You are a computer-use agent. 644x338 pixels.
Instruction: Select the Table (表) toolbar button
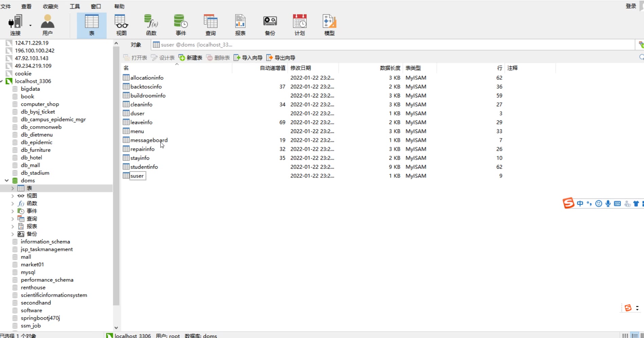point(92,25)
